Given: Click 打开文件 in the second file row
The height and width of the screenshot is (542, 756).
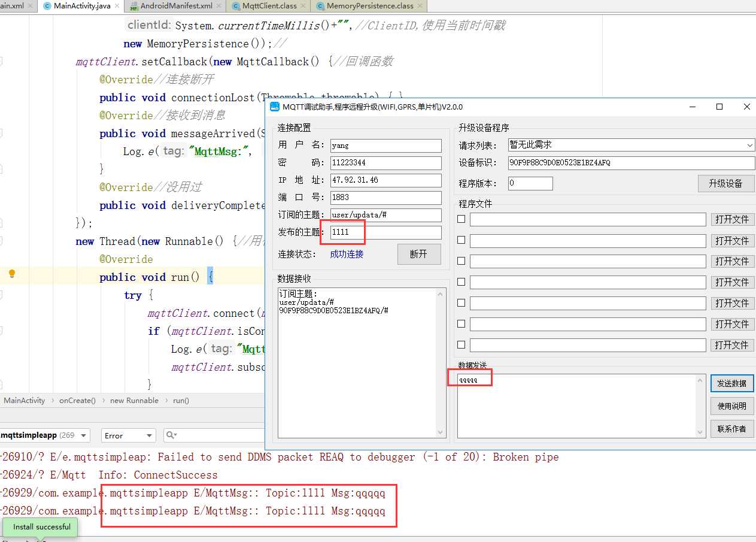Looking at the screenshot, I should pyautogui.click(x=733, y=240).
